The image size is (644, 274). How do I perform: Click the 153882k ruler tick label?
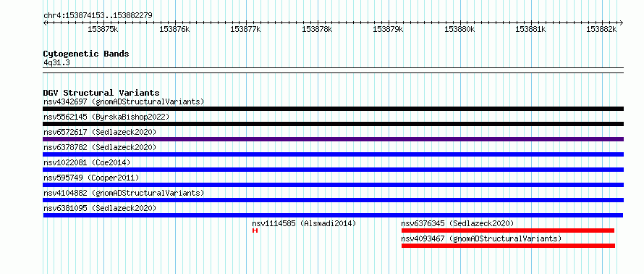tap(602, 29)
